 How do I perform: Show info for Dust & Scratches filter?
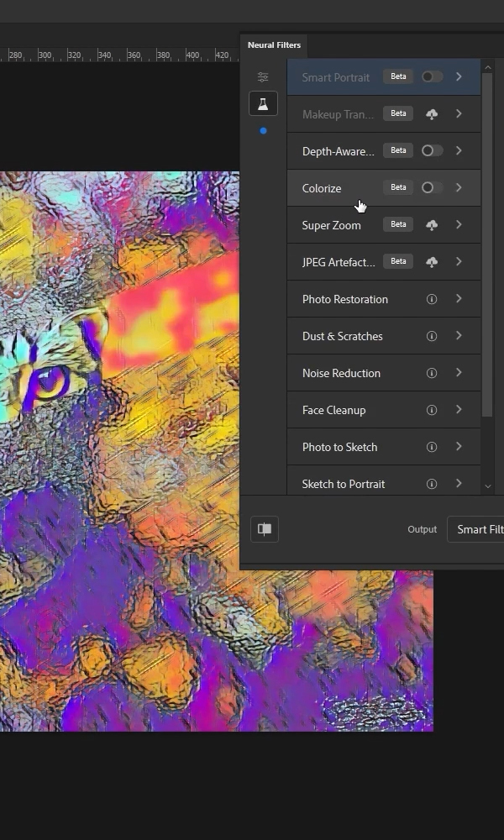[x=432, y=336]
